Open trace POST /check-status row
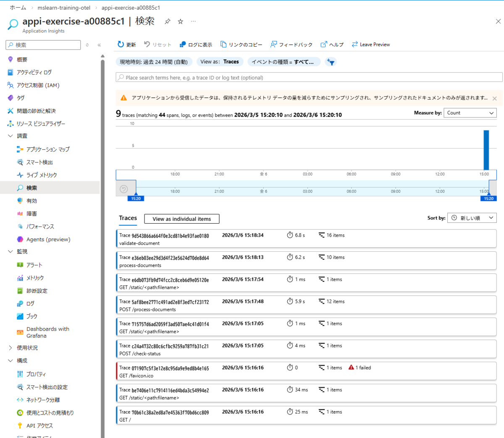The height and width of the screenshot is (438, 504). point(306,349)
